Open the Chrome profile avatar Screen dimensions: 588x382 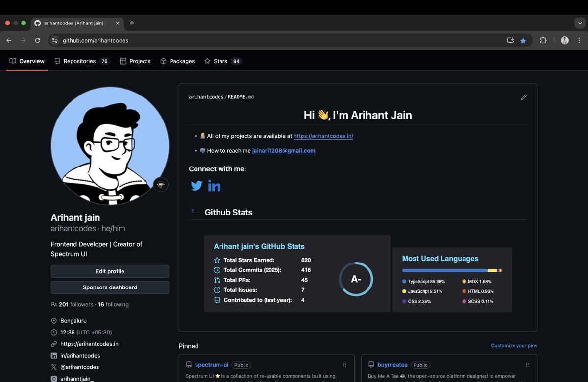(564, 40)
